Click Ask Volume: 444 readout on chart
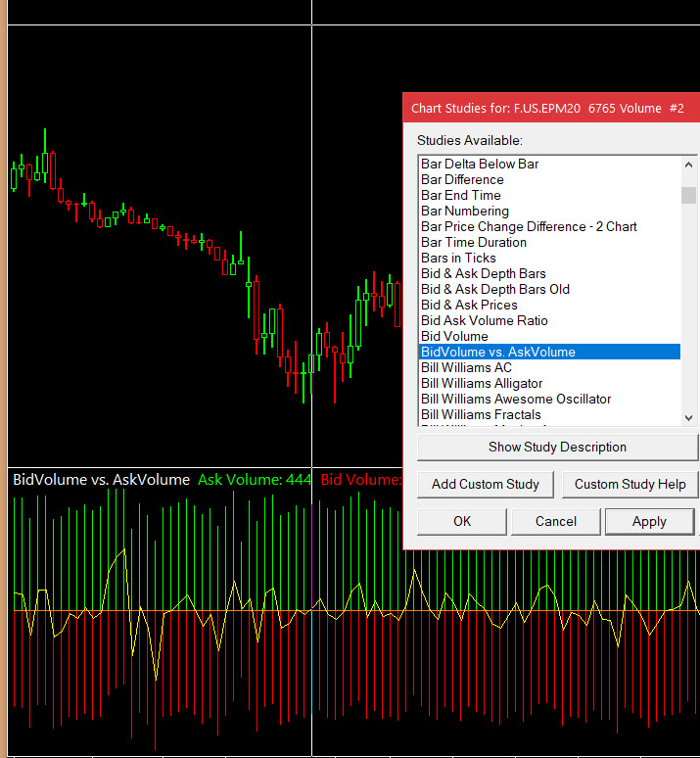Screen dimensions: 700x758 point(255,480)
